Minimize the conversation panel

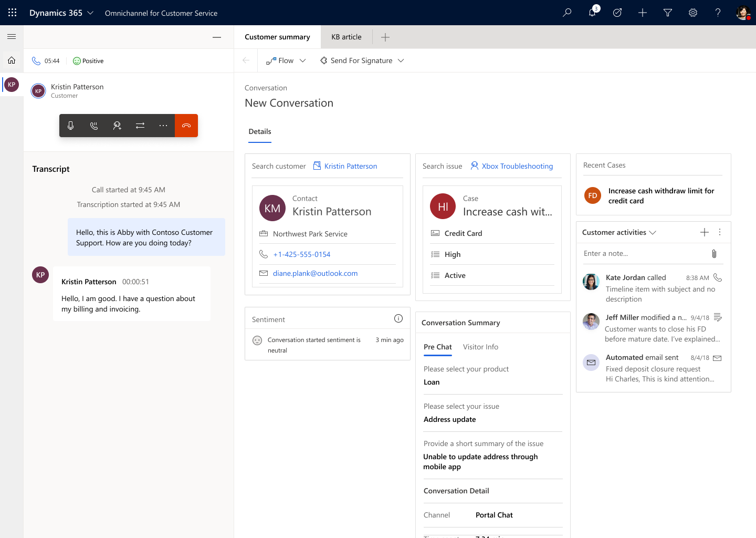pos(217,37)
